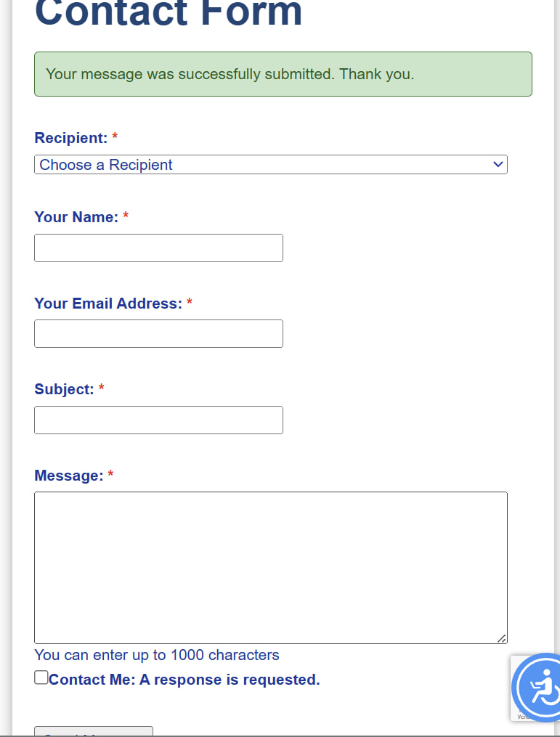Open the "Choose a Recipient" combo box
Viewport: 560px width, 737px height.
pyautogui.click(x=270, y=165)
